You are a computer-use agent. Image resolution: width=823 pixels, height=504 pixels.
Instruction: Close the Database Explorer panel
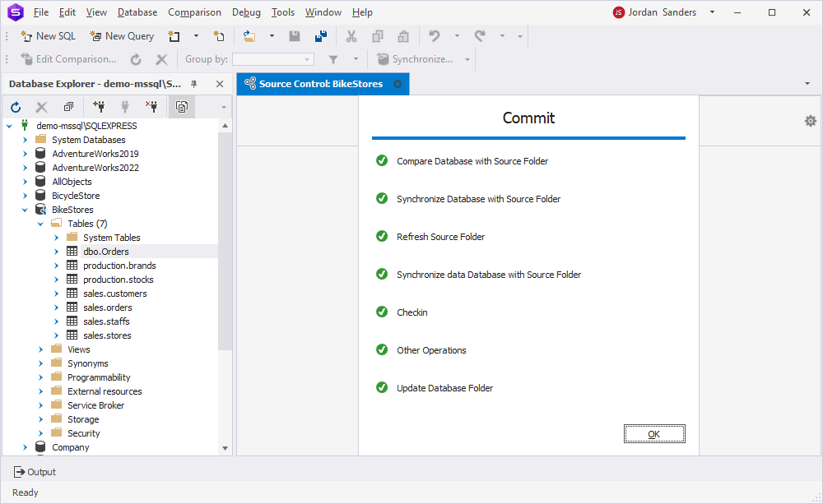(x=220, y=84)
